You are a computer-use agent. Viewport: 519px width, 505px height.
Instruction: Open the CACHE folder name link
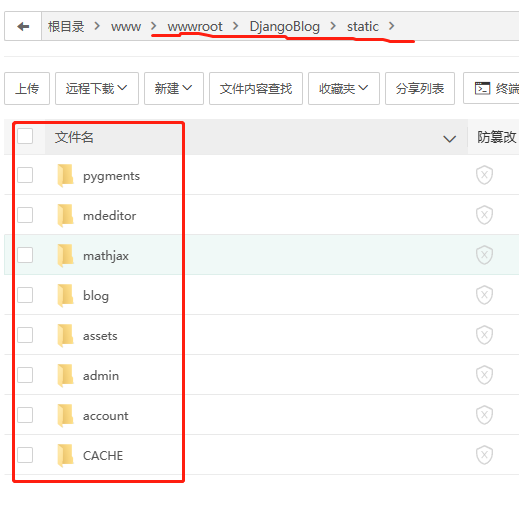103,456
